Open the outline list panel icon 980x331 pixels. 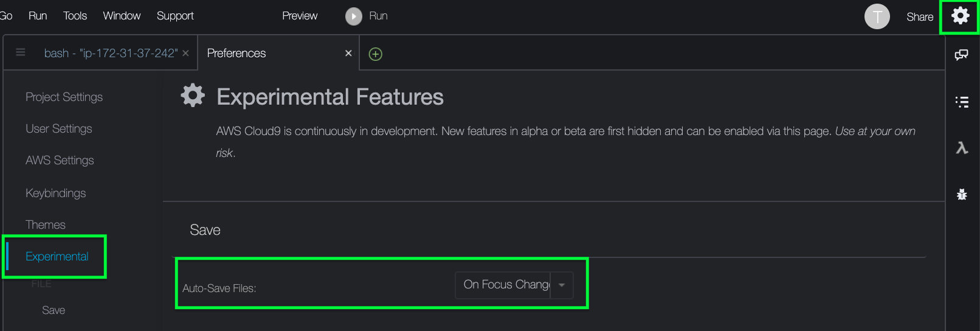[962, 102]
